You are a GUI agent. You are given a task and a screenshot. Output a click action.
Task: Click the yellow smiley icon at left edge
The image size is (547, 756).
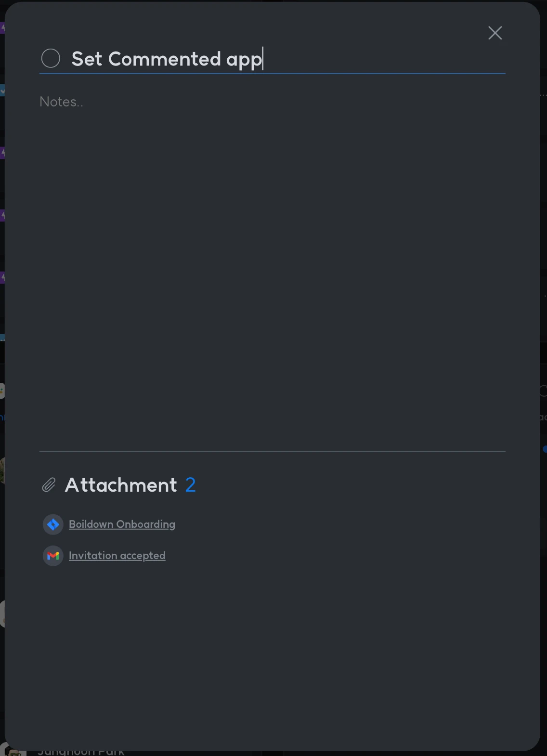pos(2,391)
